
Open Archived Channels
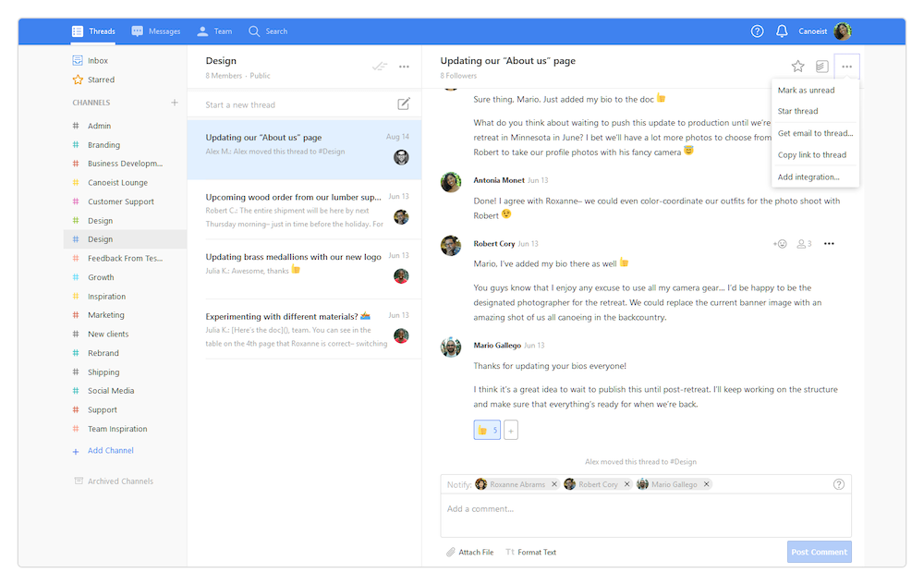114,481
